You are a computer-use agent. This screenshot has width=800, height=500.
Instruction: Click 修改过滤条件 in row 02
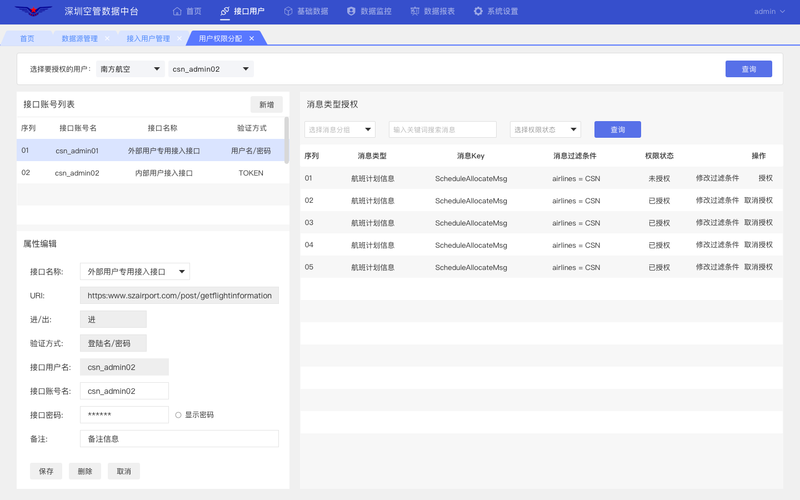[x=717, y=201]
